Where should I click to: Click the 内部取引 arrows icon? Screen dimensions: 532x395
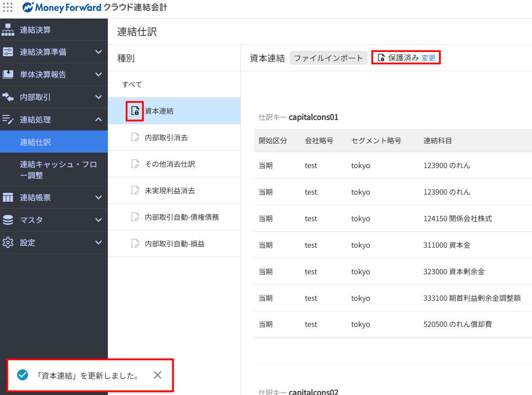click(x=8, y=97)
